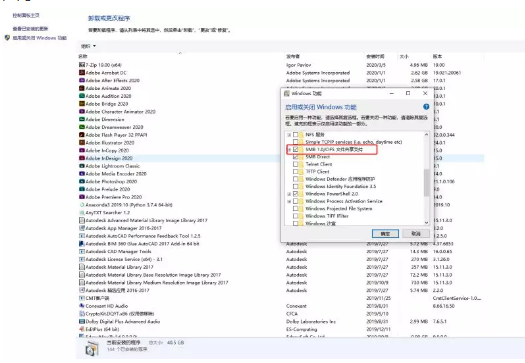
Task: Click the Adobe Dreamweaver 2020 icon
Action: tap(82, 127)
